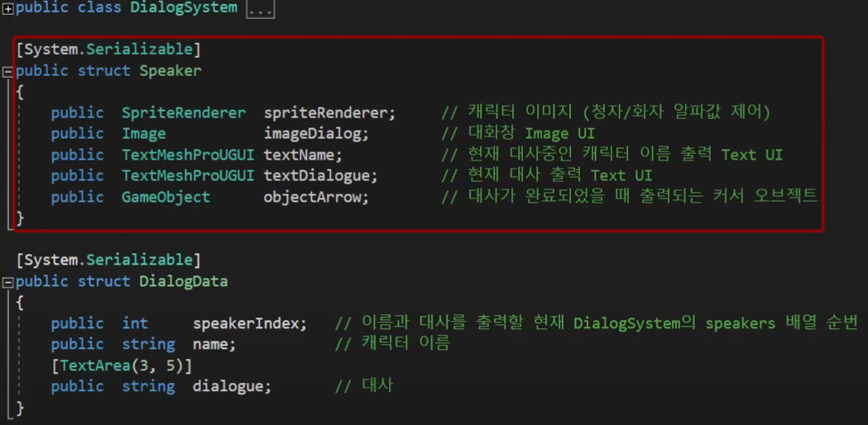Click the comment '// 현재 대사 출력 Text UI'

pos(547,176)
